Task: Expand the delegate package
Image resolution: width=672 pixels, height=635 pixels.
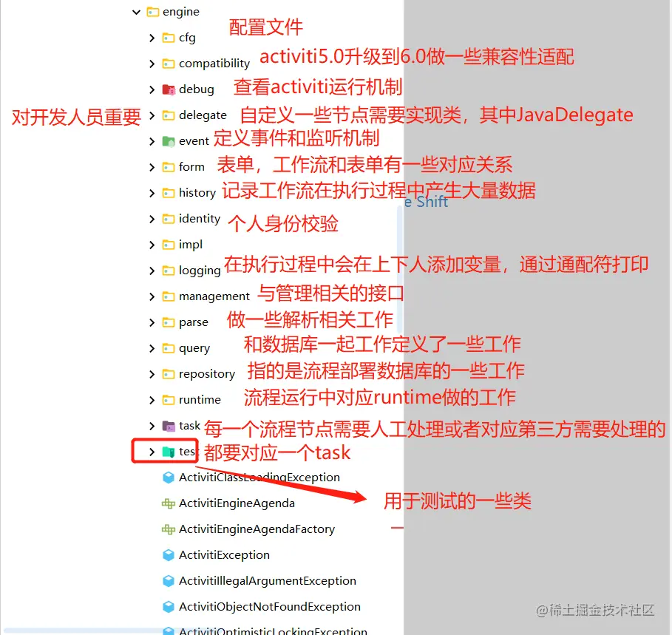Action: [150, 115]
